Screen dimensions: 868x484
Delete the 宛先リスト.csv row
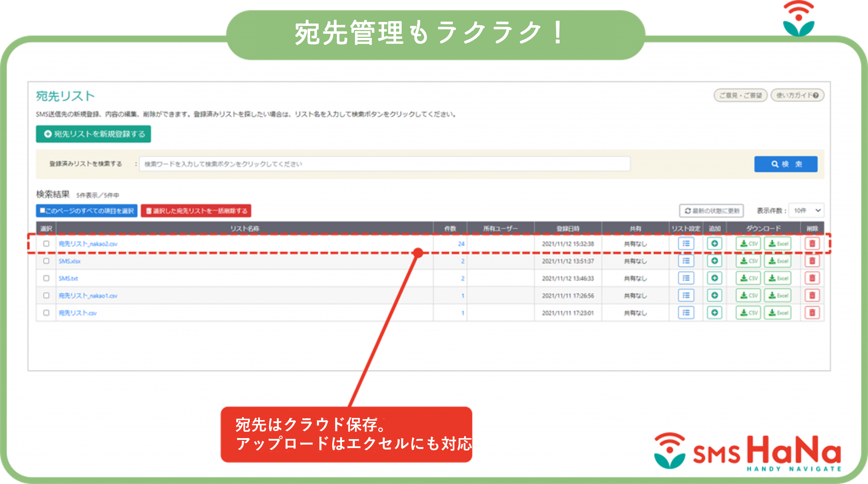click(x=812, y=313)
